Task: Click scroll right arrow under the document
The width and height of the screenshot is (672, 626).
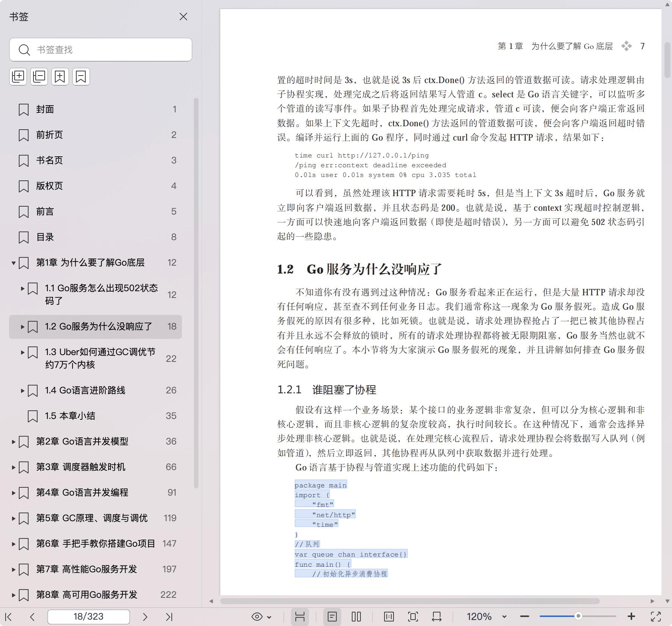Action: pyautogui.click(x=652, y=601)
